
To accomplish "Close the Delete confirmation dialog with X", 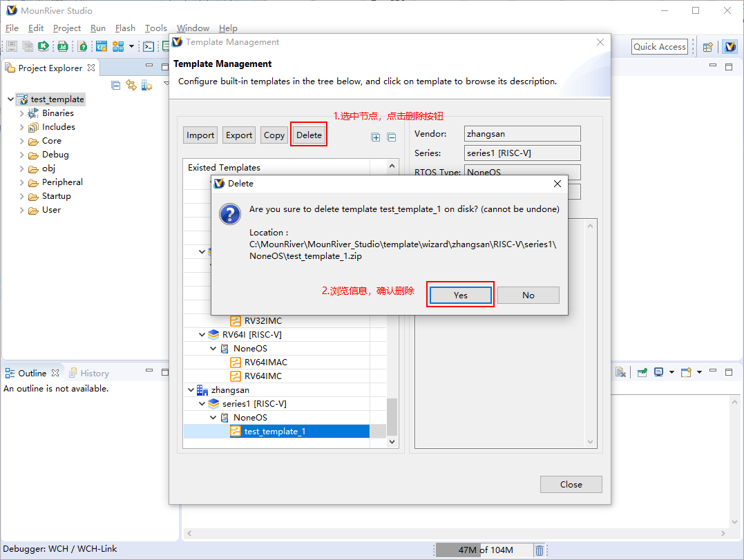I will 557,184.
